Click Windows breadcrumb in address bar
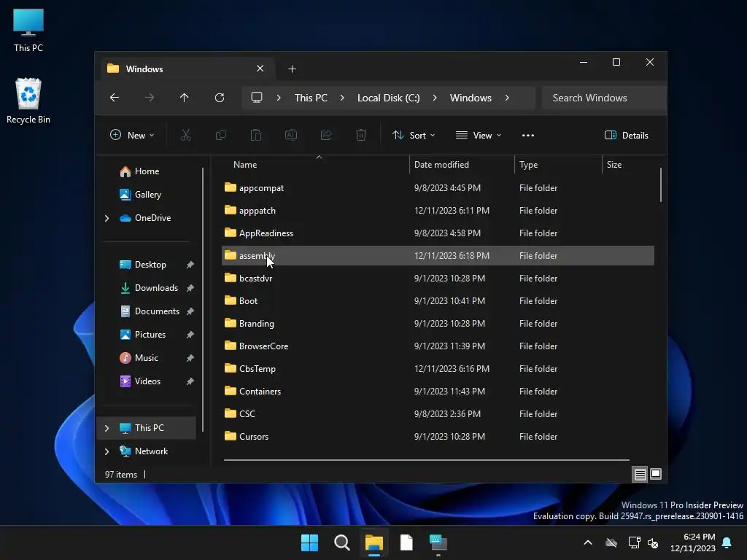The image size is (747, 560). 471,98
